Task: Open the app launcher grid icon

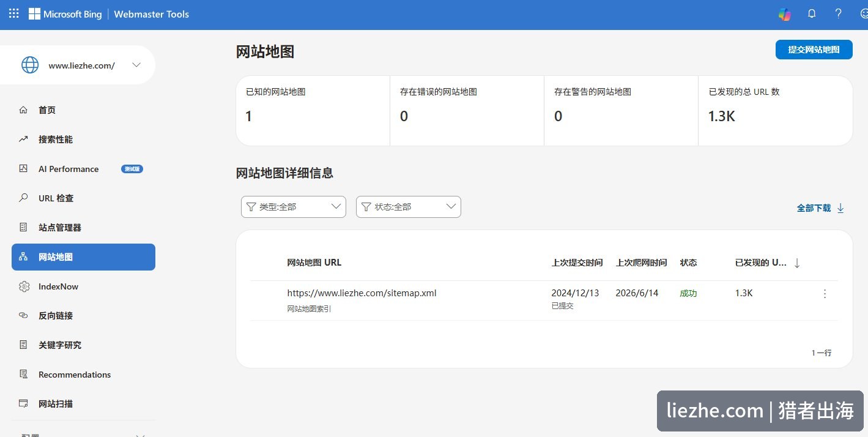Action: 13,13
